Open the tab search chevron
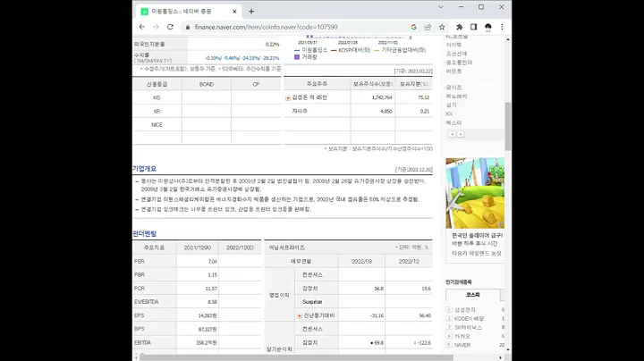 point(441,7)
